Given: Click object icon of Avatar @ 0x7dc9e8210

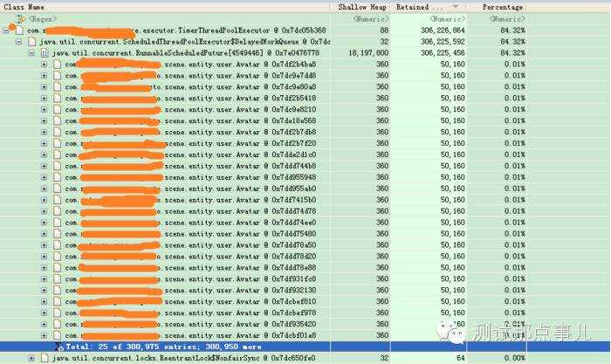Looking at the screenshot, I should tap(58, 109).
